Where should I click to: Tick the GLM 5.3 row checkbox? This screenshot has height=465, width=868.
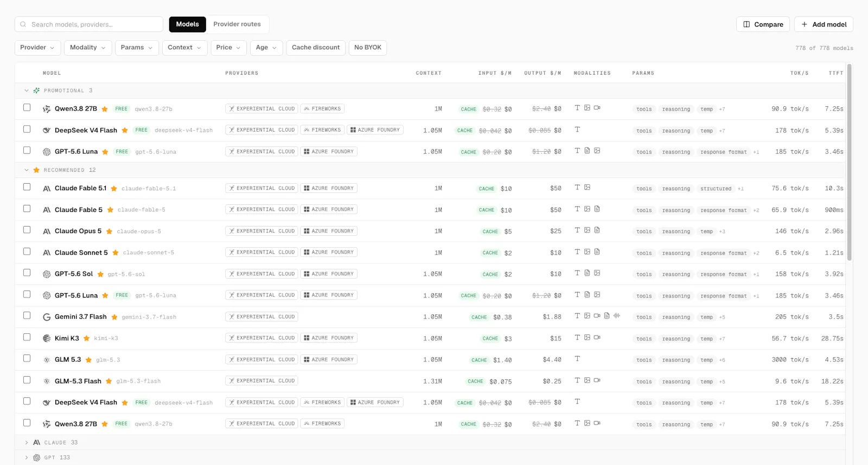click(27, 358)
